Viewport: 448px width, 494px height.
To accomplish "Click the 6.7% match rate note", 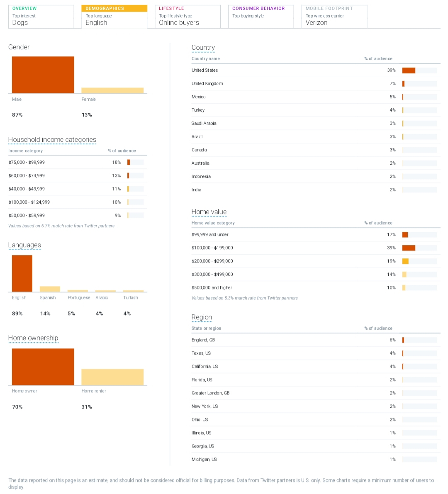I will point(61,226).
